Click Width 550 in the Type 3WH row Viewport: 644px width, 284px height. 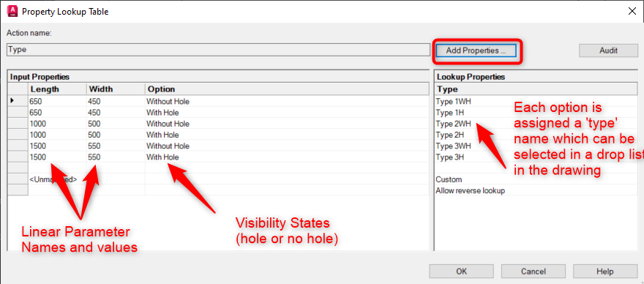[x=116, y=146]
